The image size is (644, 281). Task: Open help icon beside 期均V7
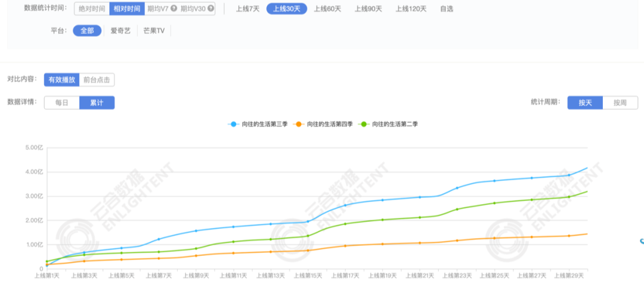point(174,8)
